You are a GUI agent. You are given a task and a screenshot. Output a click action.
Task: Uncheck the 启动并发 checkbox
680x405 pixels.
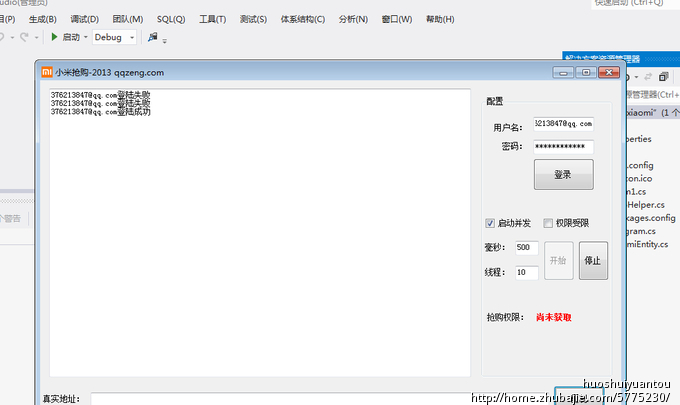click(490, 223)
